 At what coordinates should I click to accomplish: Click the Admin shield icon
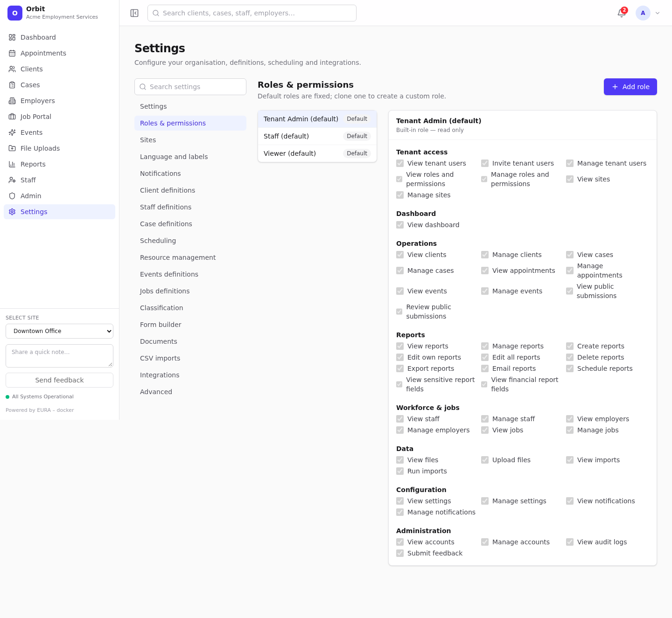coord(12,196)
